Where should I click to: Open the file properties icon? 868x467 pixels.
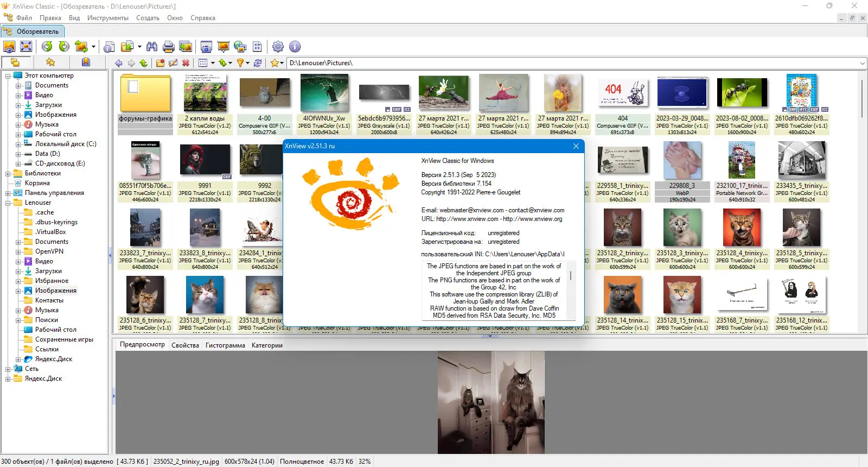(110, 47)
